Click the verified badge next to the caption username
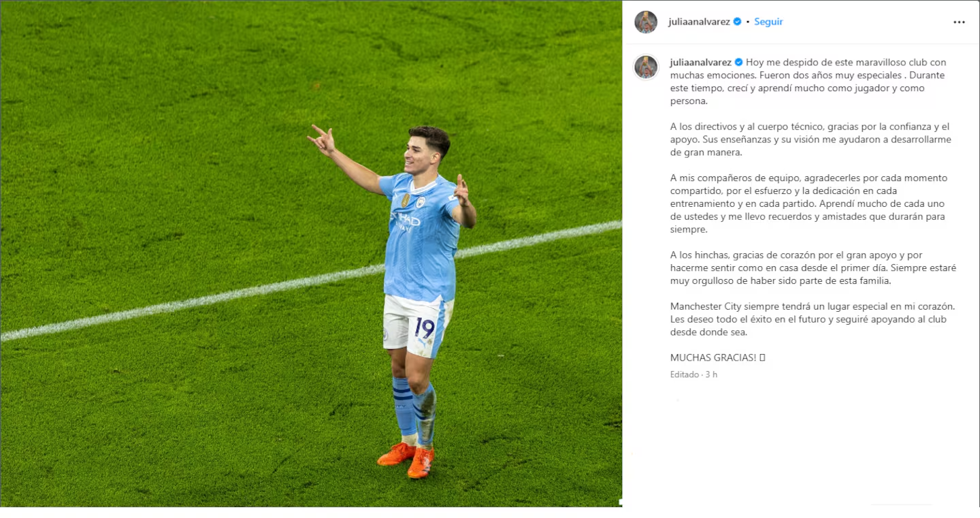 (738, 62)
